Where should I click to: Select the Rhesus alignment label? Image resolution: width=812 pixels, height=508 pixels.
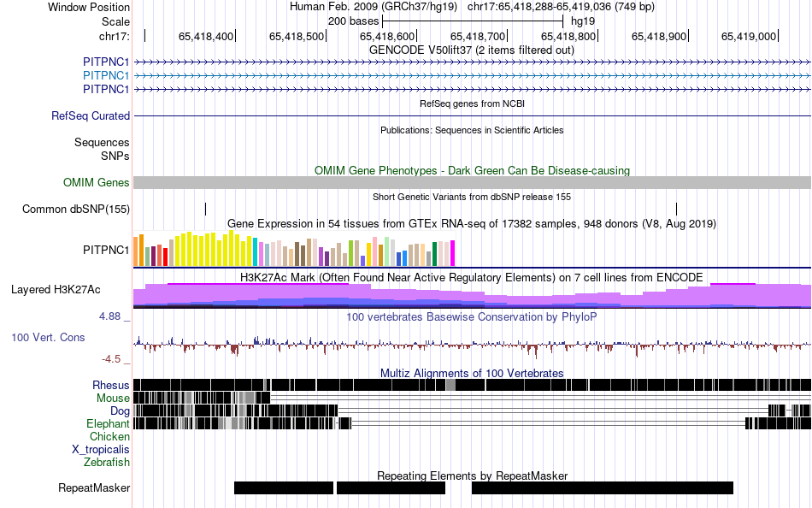[x=111, y=385]
